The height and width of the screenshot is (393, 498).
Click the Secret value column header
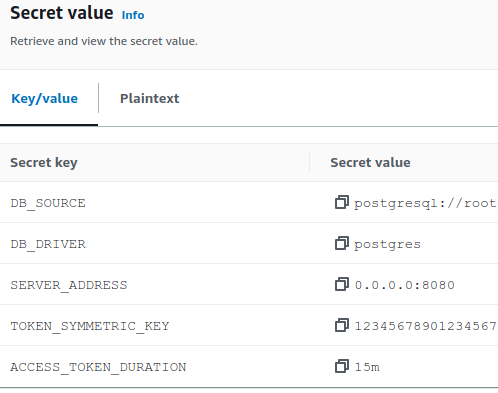(x=370, y=163)
